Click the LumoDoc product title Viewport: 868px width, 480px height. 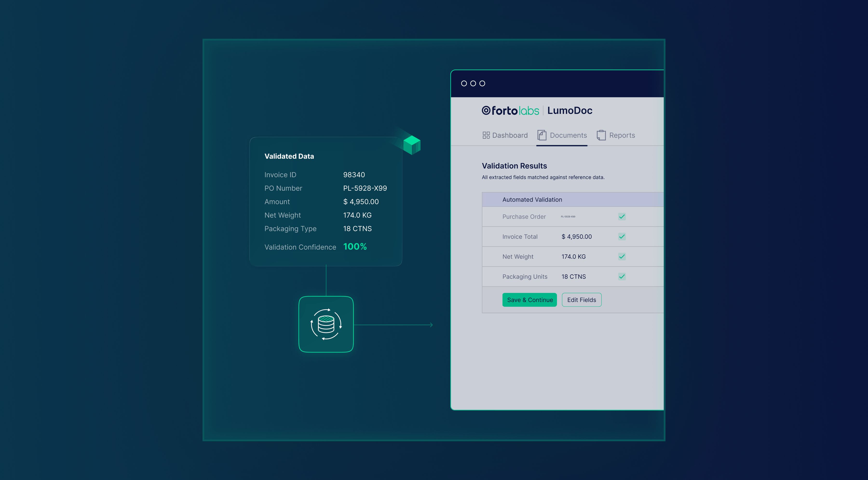tap(570, 110)
